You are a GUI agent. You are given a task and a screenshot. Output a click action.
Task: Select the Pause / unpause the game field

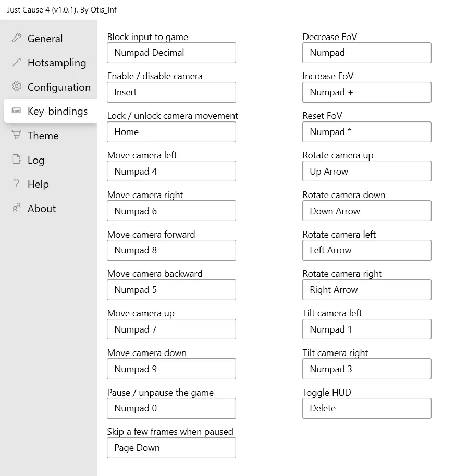171,408
